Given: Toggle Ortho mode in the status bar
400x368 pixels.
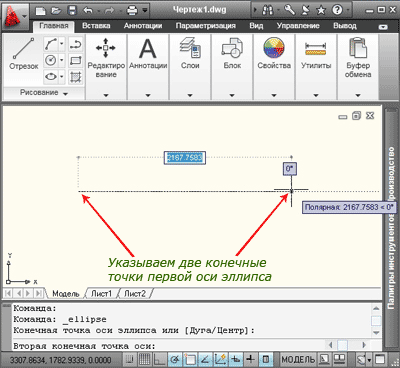Looking at the screenshot, I should click(x=160, y=360).
